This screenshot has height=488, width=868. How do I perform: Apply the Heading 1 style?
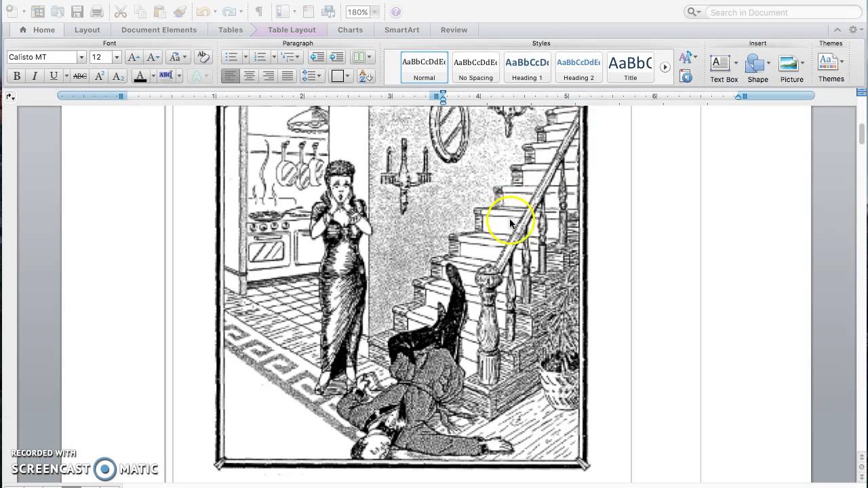(x=527, y=67)
